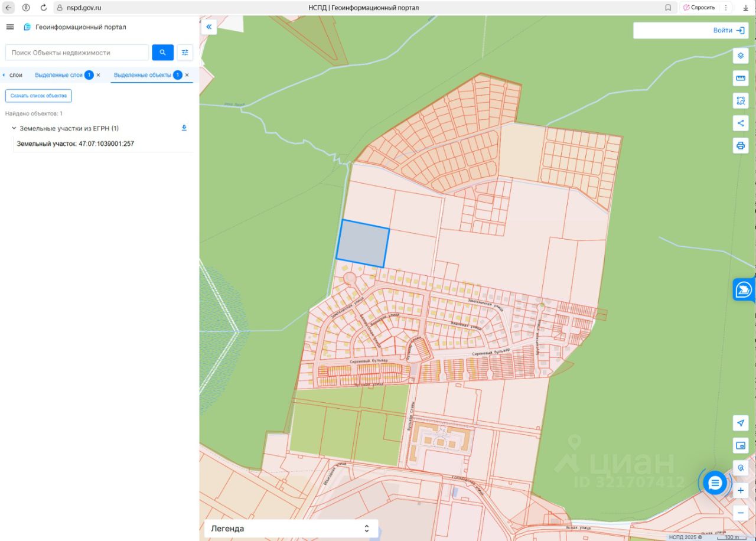This screenshot has height=541, width=756.
Task: Switch to the слои tab
Action: pyautogui.click(x=16, y=75)
